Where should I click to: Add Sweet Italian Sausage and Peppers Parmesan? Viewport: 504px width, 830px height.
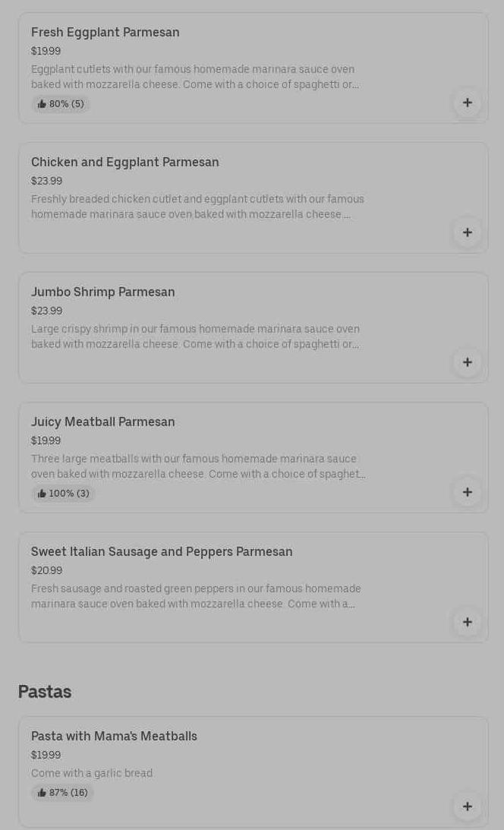pos(467,622)
